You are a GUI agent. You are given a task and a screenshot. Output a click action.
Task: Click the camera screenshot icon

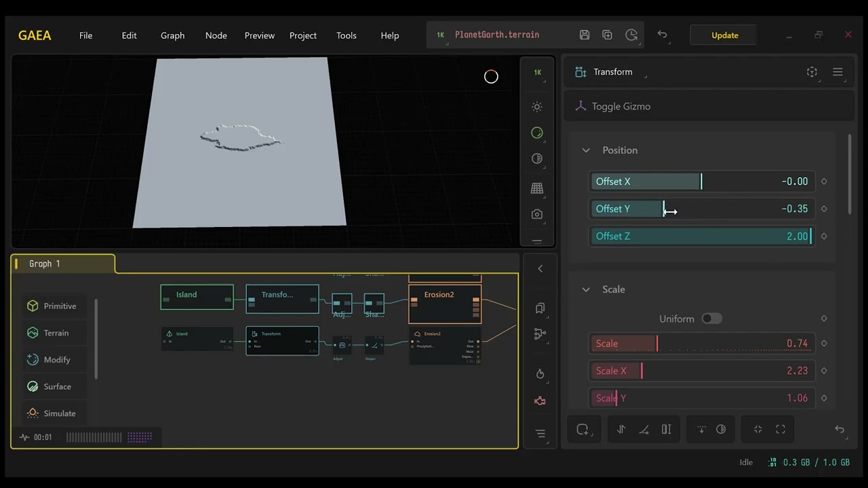[537, 214]
